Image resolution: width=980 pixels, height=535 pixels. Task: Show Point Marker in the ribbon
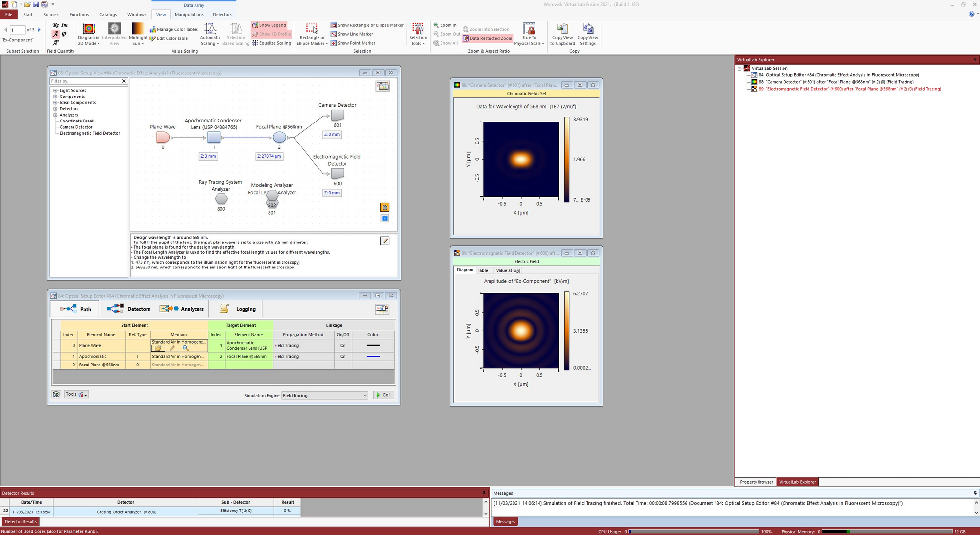pyautogui.click(x=353, y=43)
